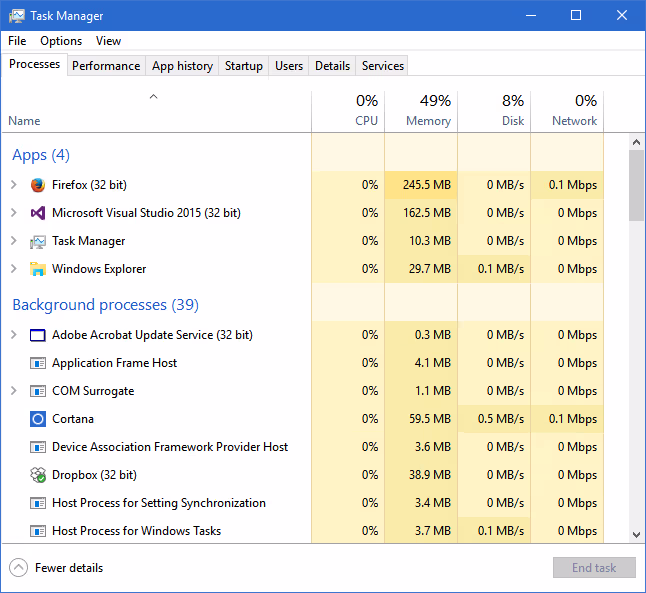The height and width of the screenshot is (593, 646).
Task: Click the vertical scrollbar thumb
Action: click(637, 185)
